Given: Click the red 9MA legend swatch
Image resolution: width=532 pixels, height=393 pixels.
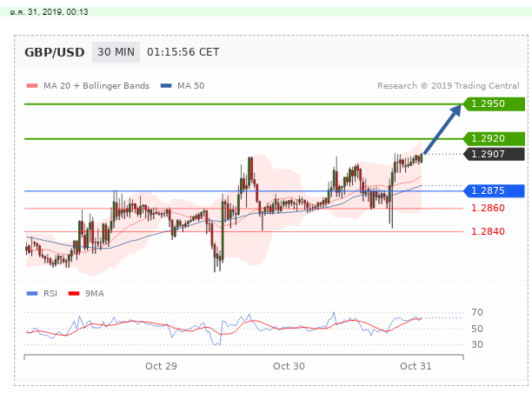Looking at the screenshot, I should [74, 294].
